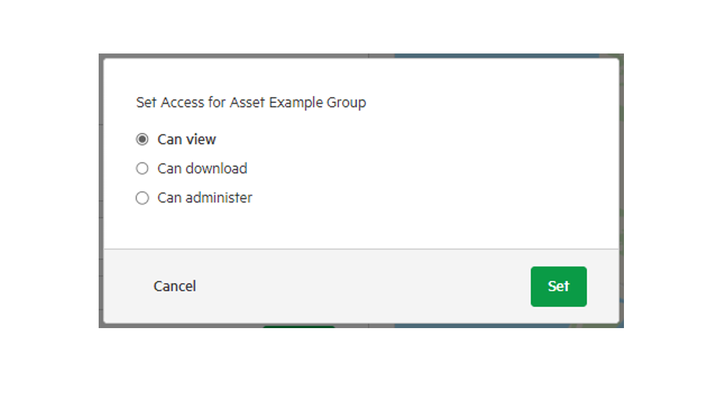This screenshot has height=394, width=720.
Task: Click the Set button
Action: pyautogui.click(x=558, y=286)
